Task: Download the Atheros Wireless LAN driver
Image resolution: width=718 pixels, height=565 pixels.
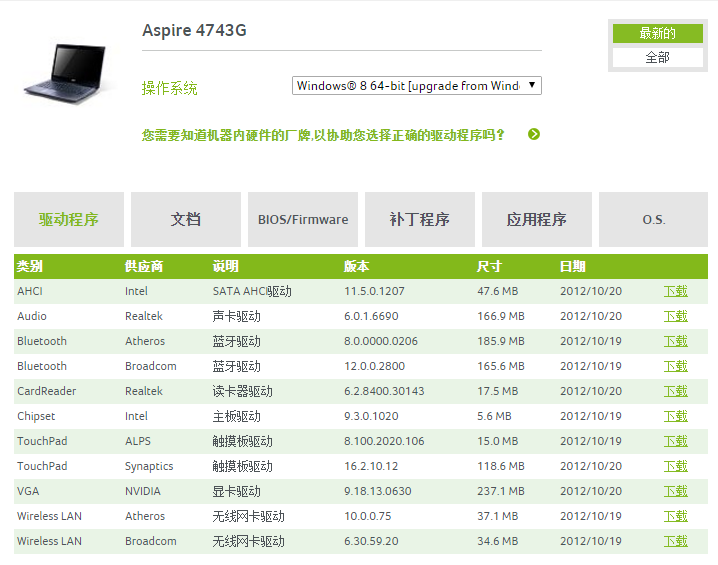Action: point(675,516)
